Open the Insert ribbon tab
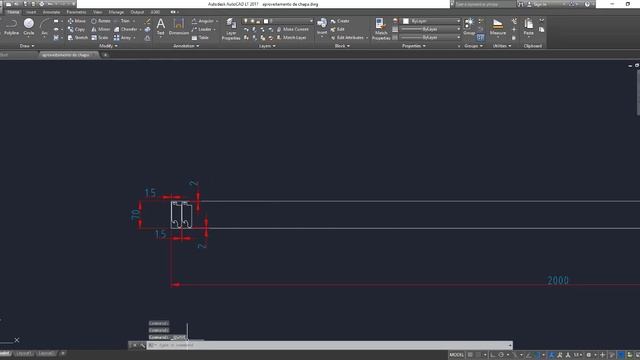Image resolution: width=640 pixels, height=360 pixels. [31, 12]
